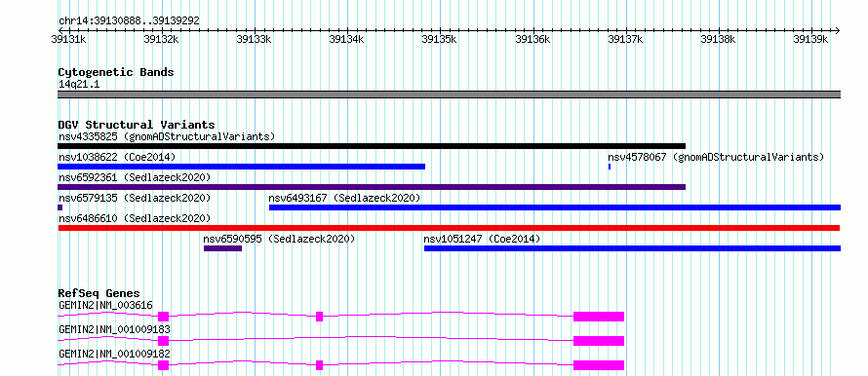Click the 39133k ruler tick label
The image size is (868, 376).
click(255, 39)
